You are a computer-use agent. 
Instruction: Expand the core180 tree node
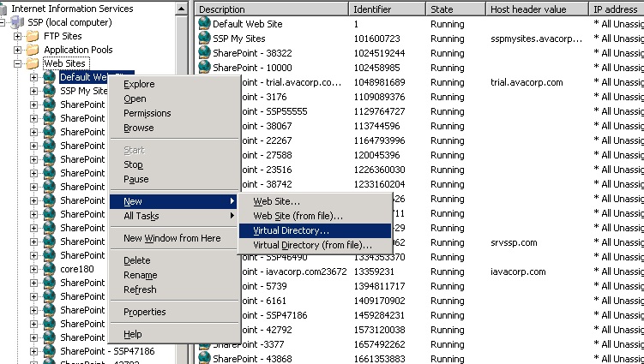[x=33, y=269]
